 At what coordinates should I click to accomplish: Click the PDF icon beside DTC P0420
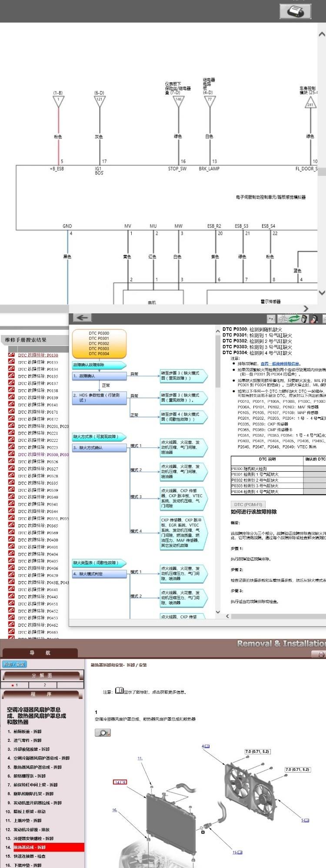pyautogui.click(x=11, y=575)
